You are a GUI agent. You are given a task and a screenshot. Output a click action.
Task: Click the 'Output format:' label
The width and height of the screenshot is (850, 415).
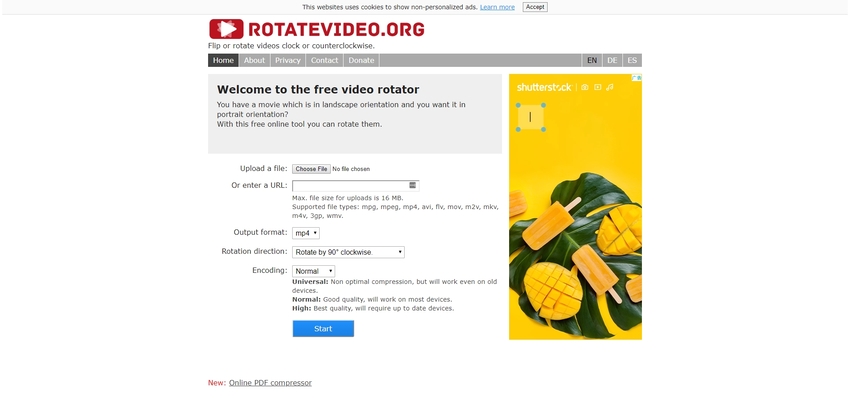pyautogui.click(x=260, y=232)
